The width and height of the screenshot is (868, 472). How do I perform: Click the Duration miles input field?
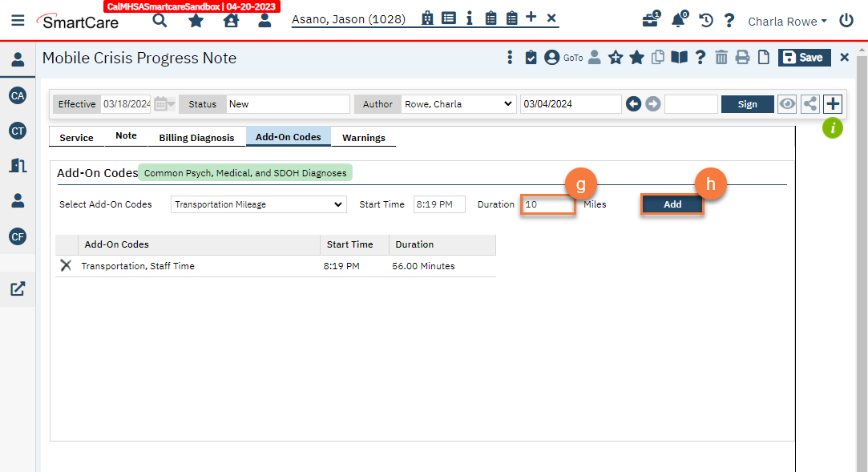[x=548, y=204]
